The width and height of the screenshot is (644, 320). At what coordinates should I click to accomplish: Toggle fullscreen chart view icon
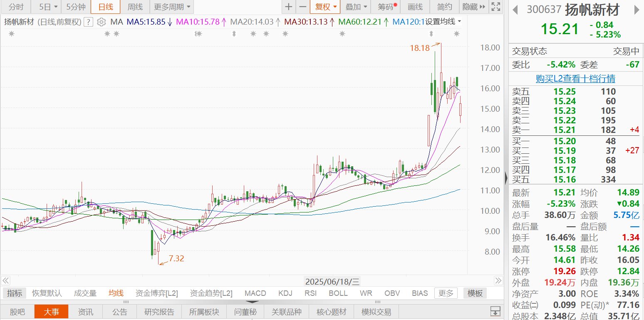coord(495,7)
